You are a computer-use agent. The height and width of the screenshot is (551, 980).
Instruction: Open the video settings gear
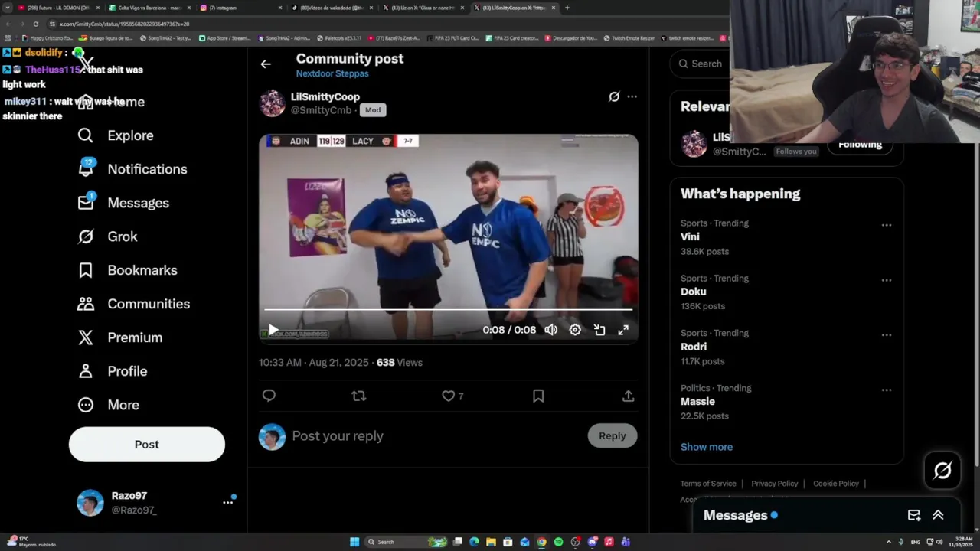pos(575,330)
